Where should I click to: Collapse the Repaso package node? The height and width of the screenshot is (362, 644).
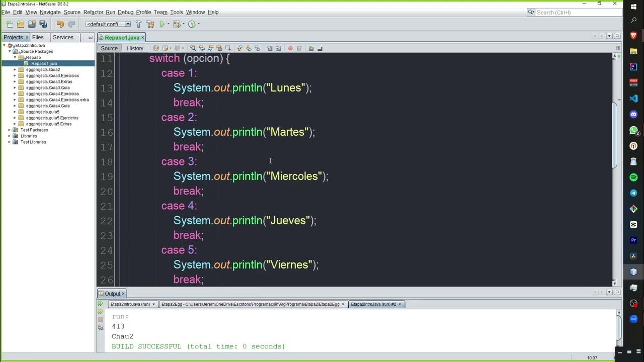pyautogui.click(x=15, y=57)
